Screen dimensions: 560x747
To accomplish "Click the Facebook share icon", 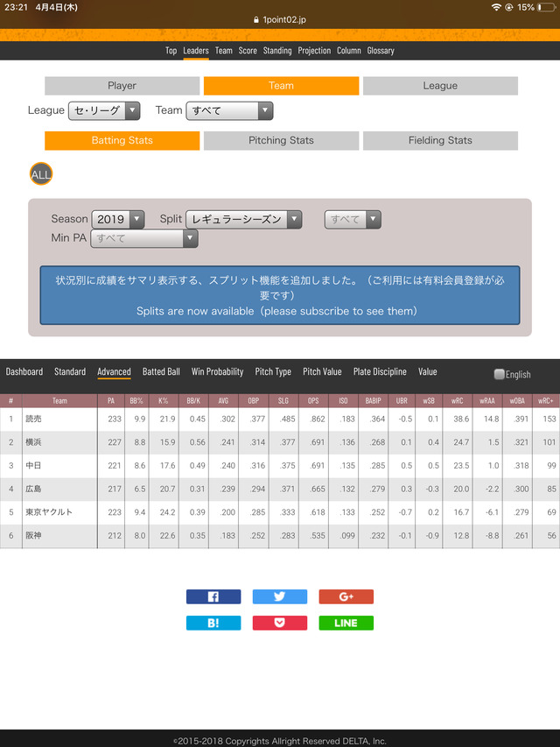I will point(213,596).
